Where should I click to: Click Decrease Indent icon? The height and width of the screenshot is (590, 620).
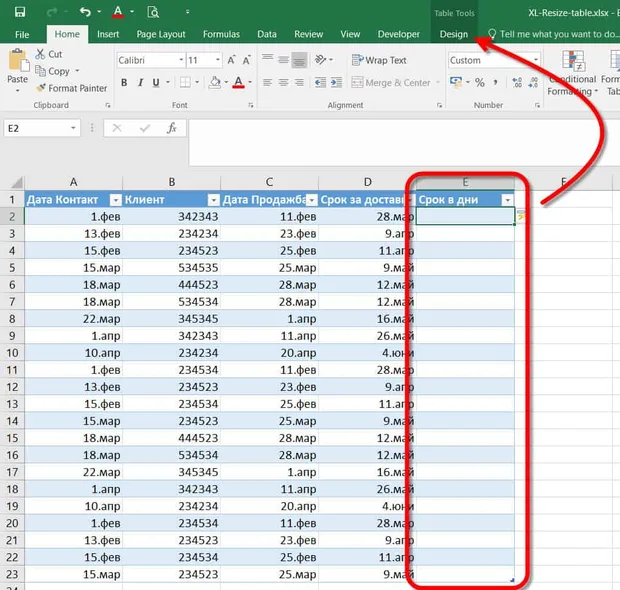pyautogui.click(x=320, y=83)
